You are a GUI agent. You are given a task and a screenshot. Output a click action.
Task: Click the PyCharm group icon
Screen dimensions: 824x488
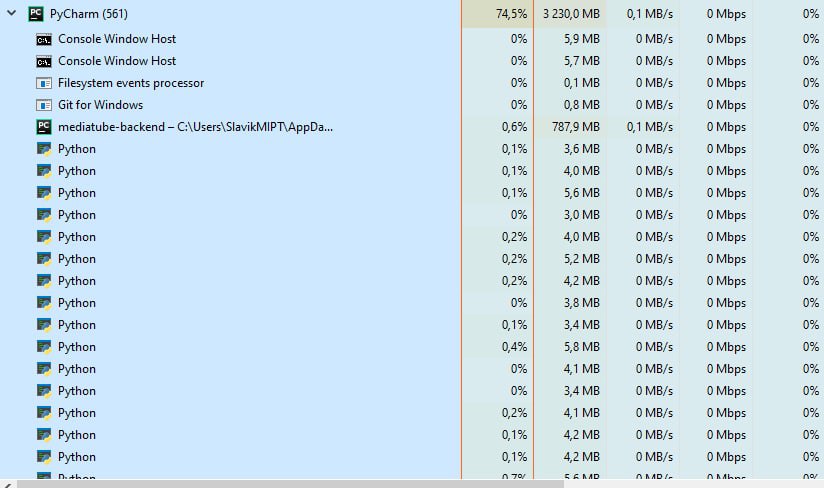pos(36,14)
